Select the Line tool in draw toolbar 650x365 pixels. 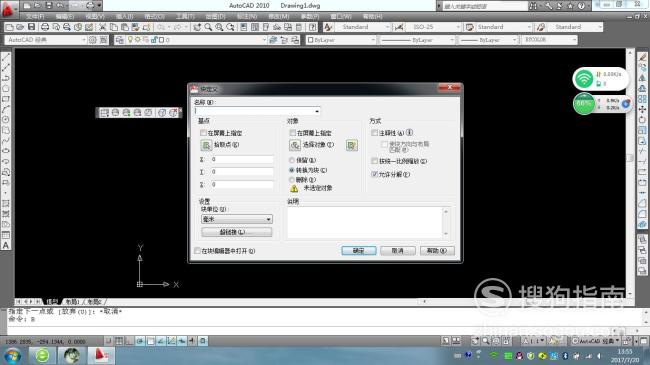click(x=6, y=57)
